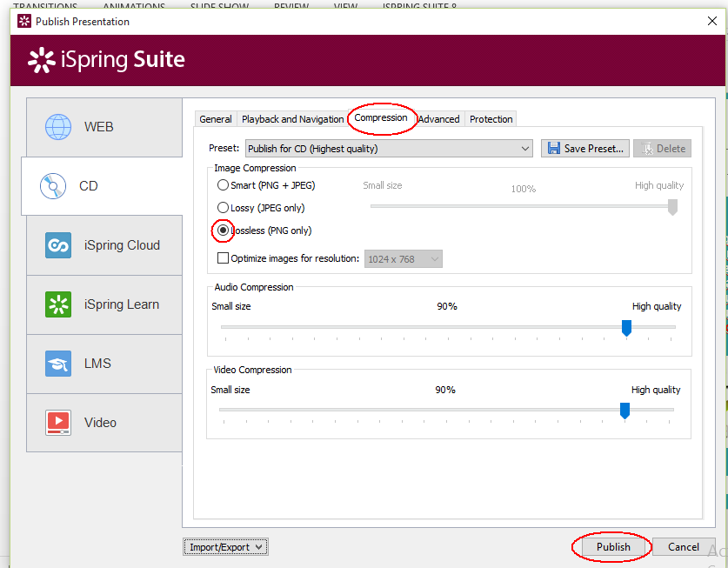
Task: Select the WEB publishing destination
Action: coord(104,127)
